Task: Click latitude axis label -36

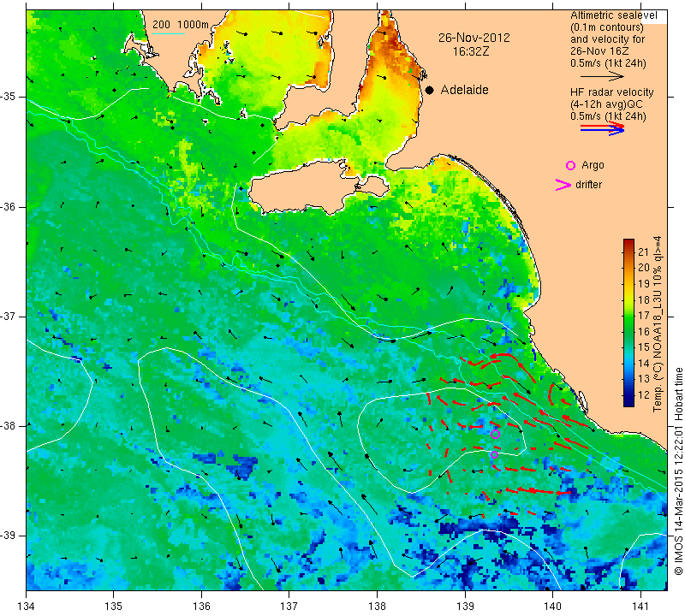Action: 9,206
